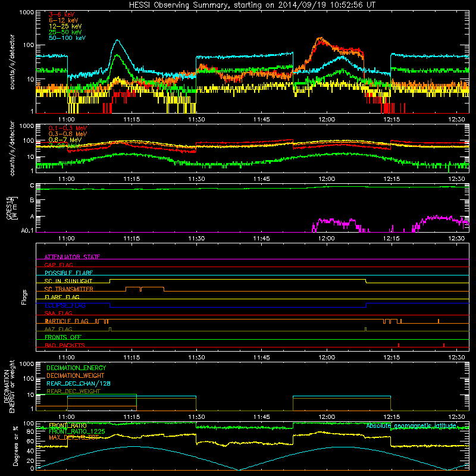Image resolution: width=476 pixels, height=476 pixels.
Task: Click the A0.1 flux level tick label
Action: click(27, 230)
